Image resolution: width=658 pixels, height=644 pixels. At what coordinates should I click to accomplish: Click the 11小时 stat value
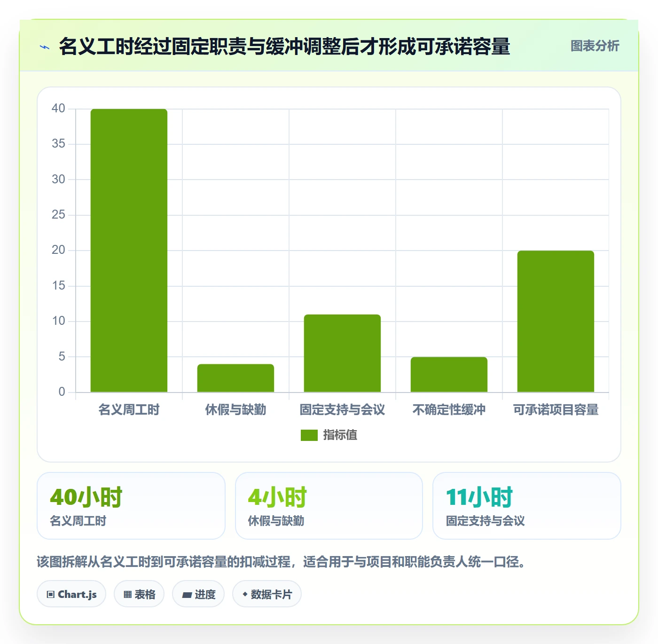pos(479,497)
